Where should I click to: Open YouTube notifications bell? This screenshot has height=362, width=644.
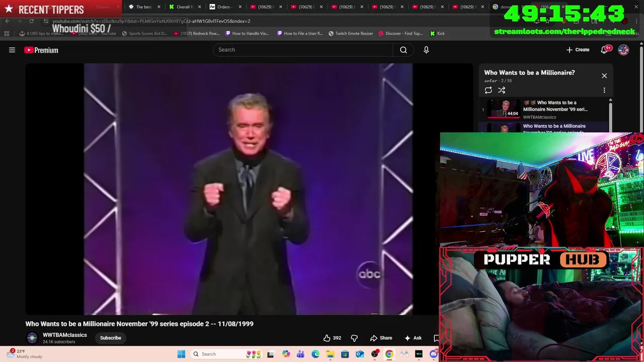604,50
